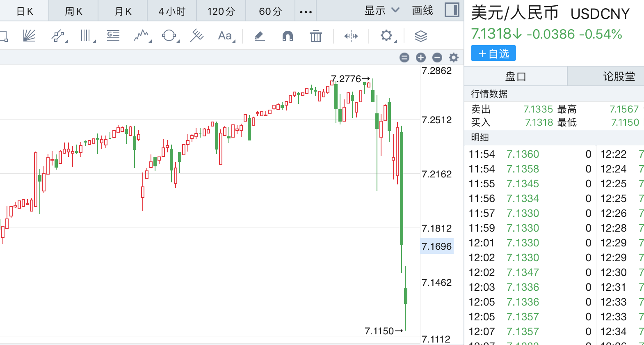Open the more timeframes ellipsis menu

click(x=306, y=11)
